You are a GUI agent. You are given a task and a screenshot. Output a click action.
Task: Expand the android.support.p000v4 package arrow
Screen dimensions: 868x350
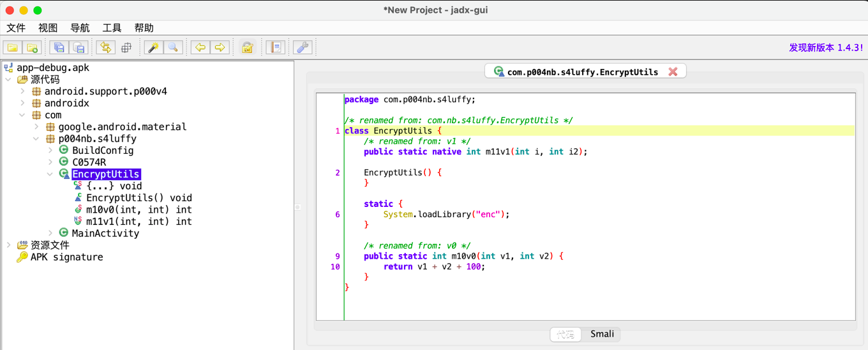(23, 91)
